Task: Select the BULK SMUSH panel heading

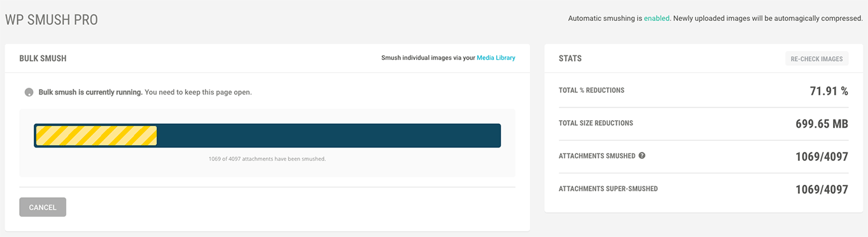Action: click(x=43, y=58)
